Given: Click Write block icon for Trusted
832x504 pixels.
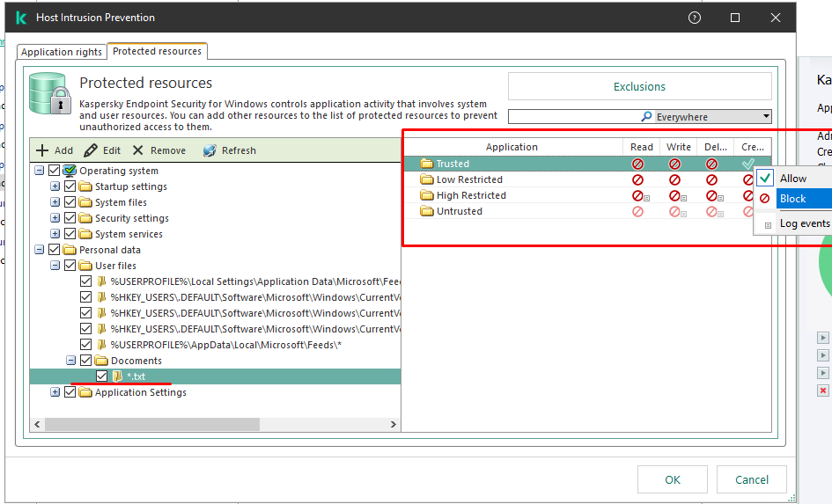Looking at the screenshot, I should pos(675,164).
